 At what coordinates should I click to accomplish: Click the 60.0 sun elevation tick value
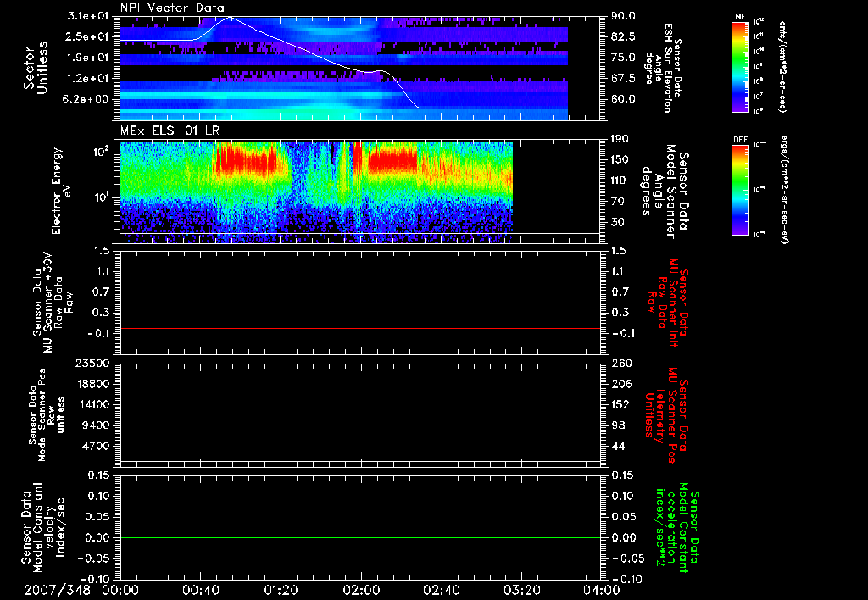(x=623, y=99)
